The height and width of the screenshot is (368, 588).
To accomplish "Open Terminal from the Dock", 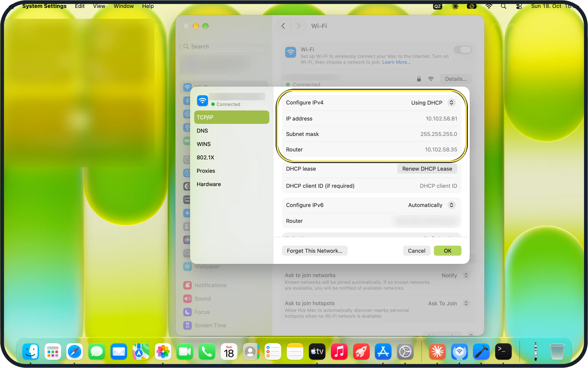I will pos(503,352).
